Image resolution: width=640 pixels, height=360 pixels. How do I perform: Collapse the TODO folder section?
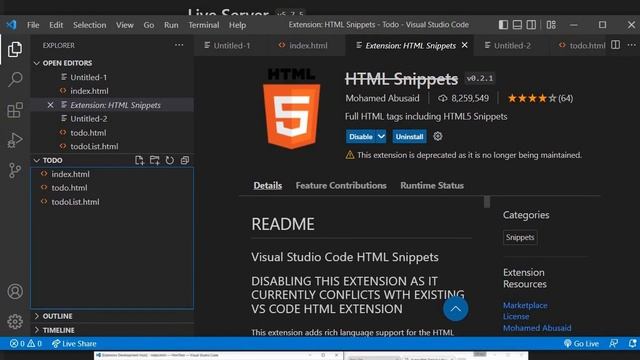pyautogui.click(x=37, y=160)
